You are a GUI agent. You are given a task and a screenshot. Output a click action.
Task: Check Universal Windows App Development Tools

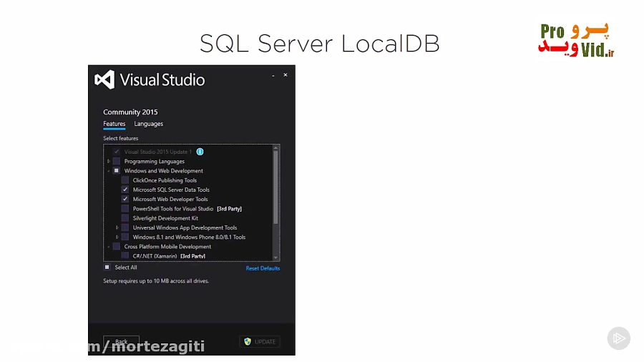tap(125, 228)
